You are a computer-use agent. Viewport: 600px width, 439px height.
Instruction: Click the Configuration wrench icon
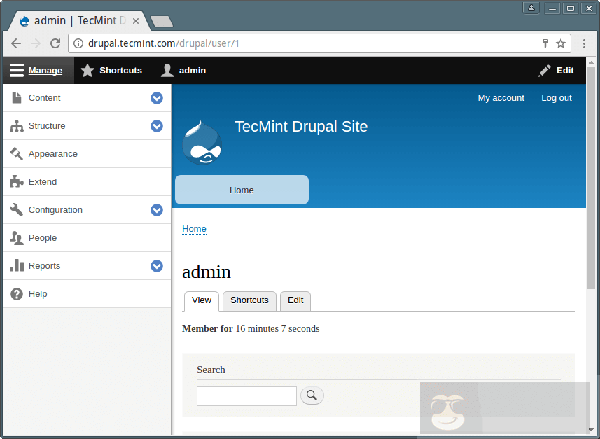tap(16, 210)
